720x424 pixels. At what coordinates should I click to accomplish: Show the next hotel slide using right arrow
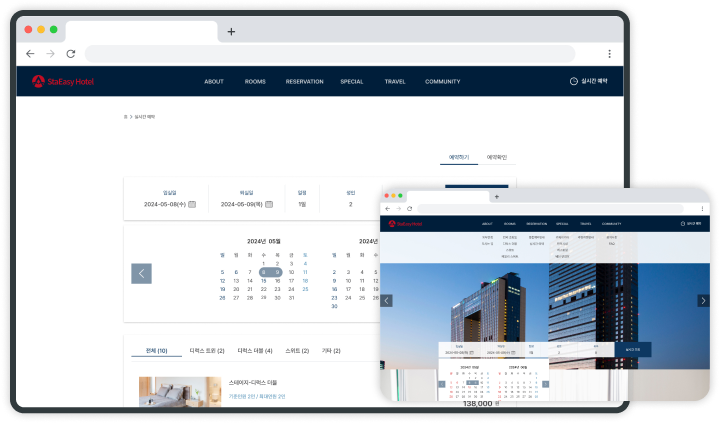[702, 300]
